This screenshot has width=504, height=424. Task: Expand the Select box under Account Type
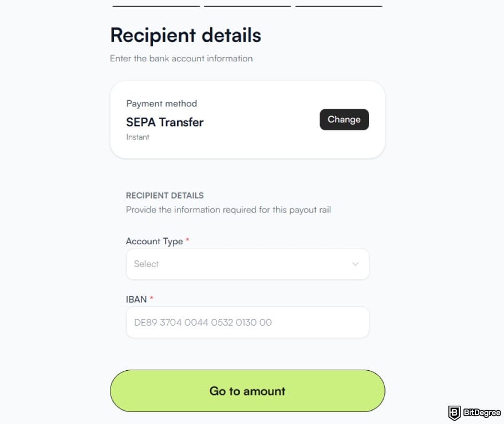[x=247, y=264]
